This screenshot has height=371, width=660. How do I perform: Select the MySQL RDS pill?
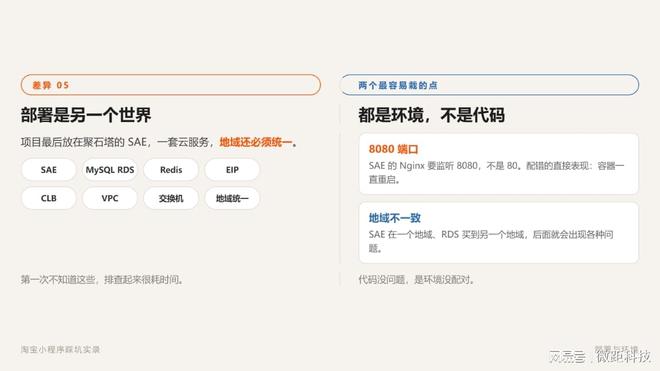[110, 170]
